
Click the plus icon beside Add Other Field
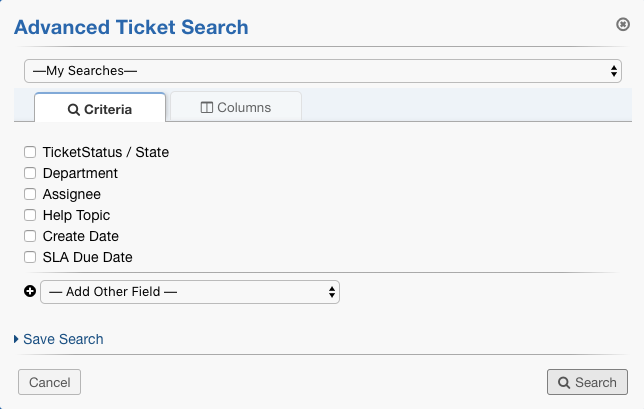pos(30,291)
